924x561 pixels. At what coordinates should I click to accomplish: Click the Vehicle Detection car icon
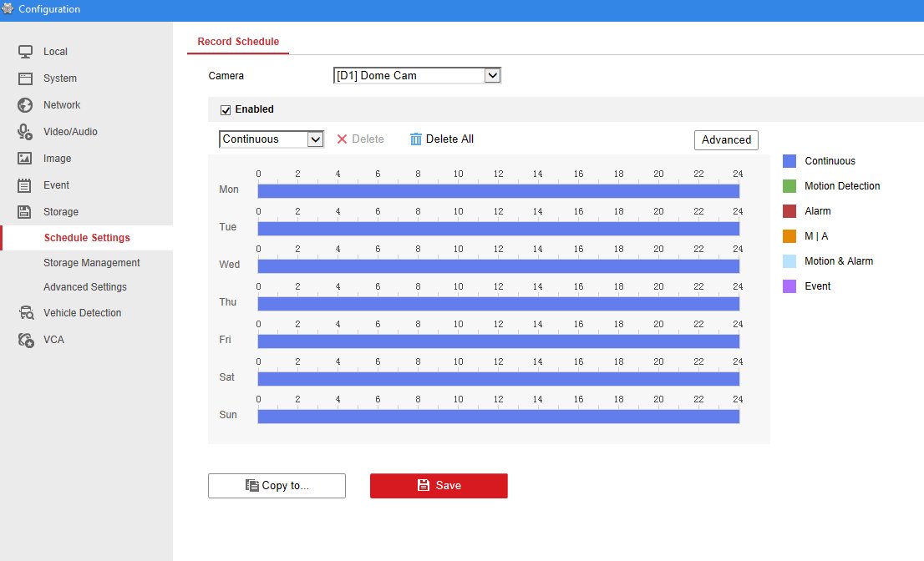point(25,313)
